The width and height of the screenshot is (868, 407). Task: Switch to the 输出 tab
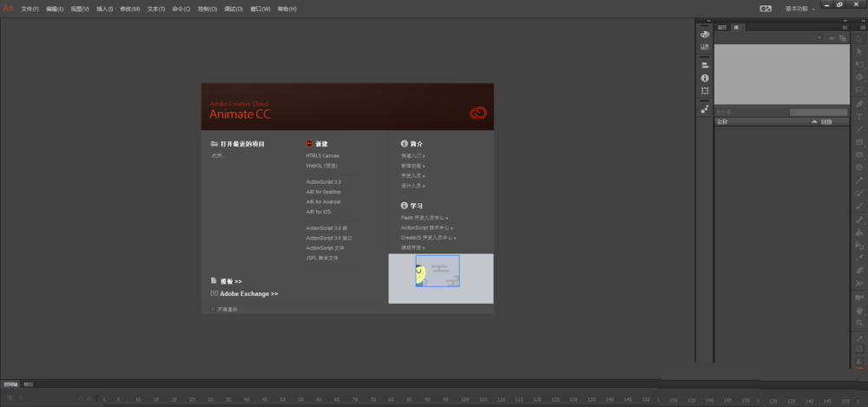pos(29,384)
